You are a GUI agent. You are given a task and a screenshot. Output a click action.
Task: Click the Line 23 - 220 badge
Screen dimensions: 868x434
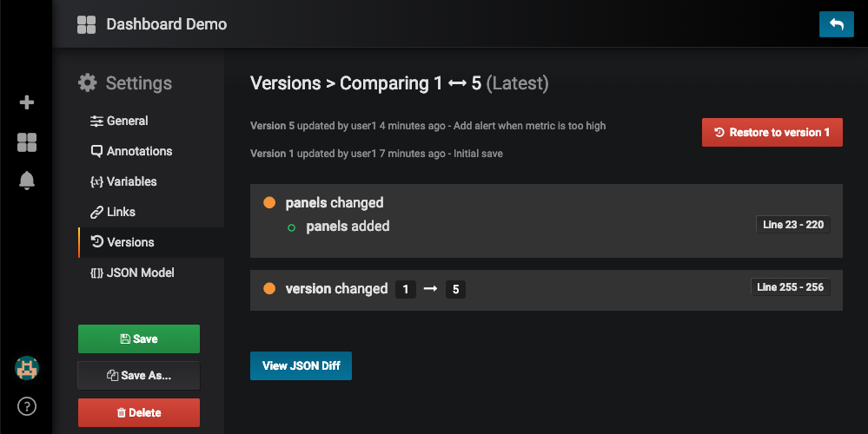793,225
